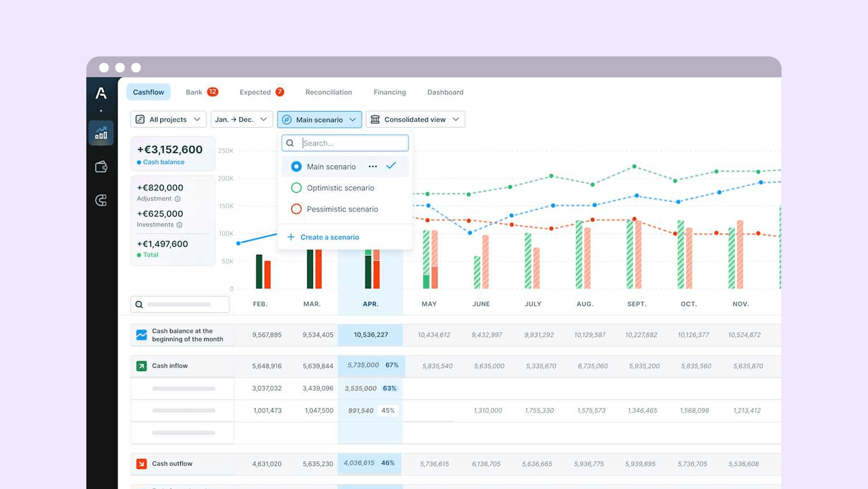Select the NOV. month column header
The image size is (868, 489).
click(x=741, y=304)
